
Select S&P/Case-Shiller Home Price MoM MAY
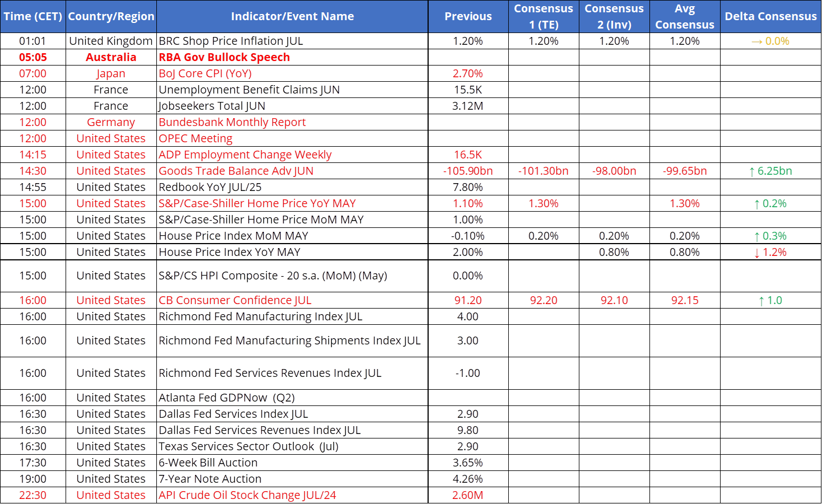tap(292, 220)
